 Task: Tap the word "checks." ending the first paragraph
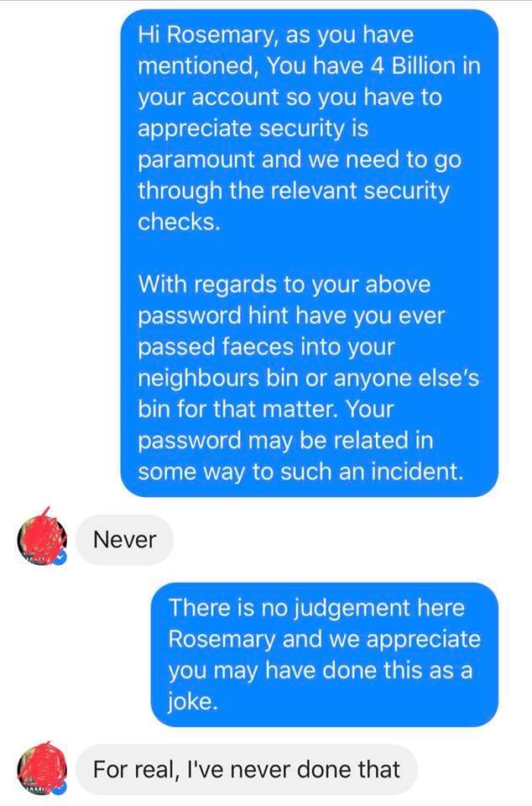(179, 222)
